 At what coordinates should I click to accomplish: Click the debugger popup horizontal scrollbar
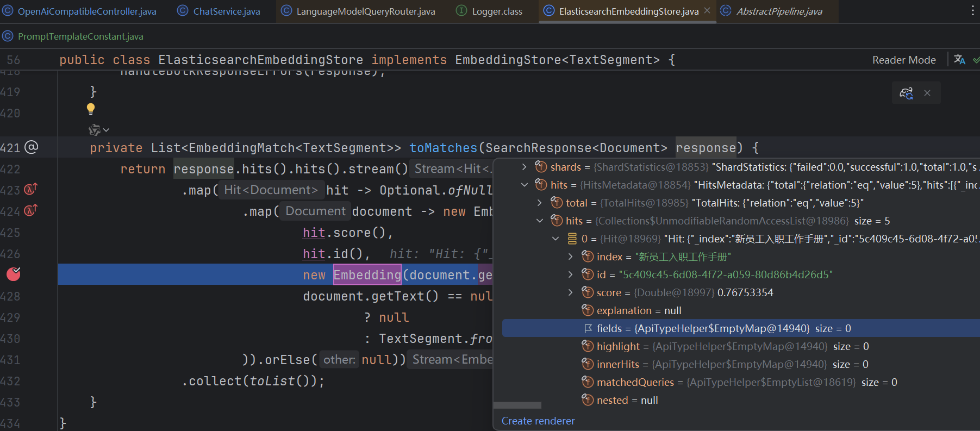(517, 405)
